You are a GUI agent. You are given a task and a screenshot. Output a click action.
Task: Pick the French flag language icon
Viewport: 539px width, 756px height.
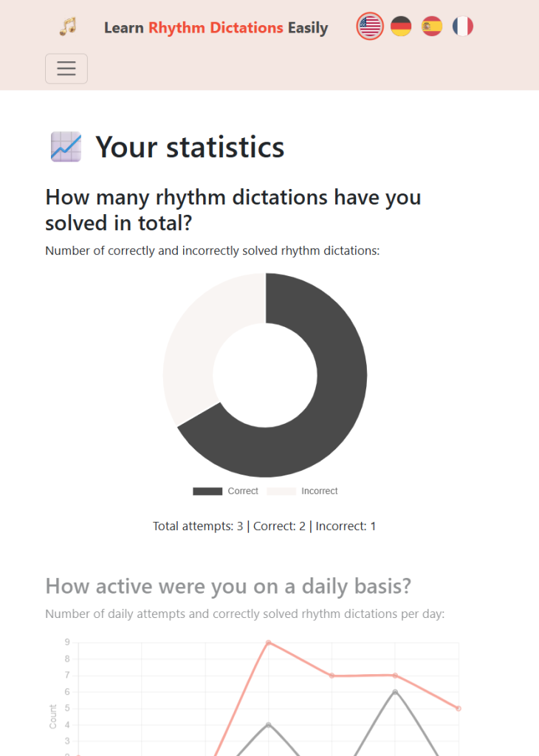463,27
